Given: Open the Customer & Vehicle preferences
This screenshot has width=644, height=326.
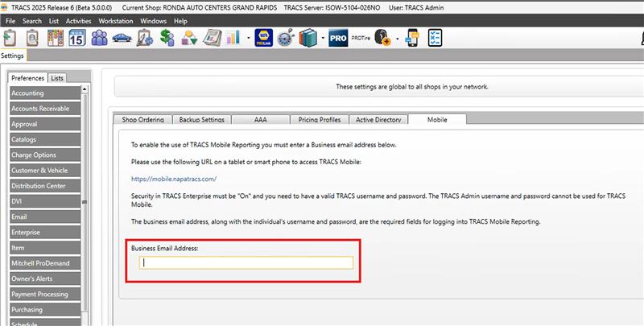Looking at the screenshot, I should tap(45, 171).
